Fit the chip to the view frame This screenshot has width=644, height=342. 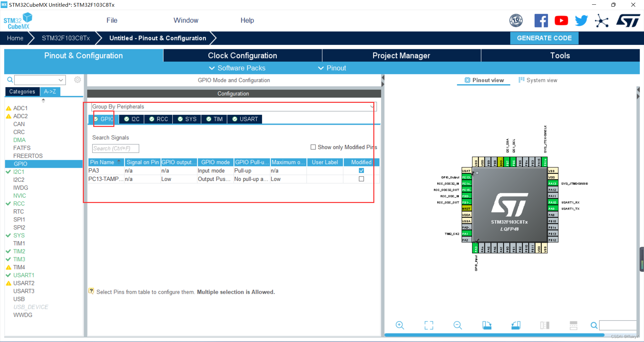[x=429, y=325]
